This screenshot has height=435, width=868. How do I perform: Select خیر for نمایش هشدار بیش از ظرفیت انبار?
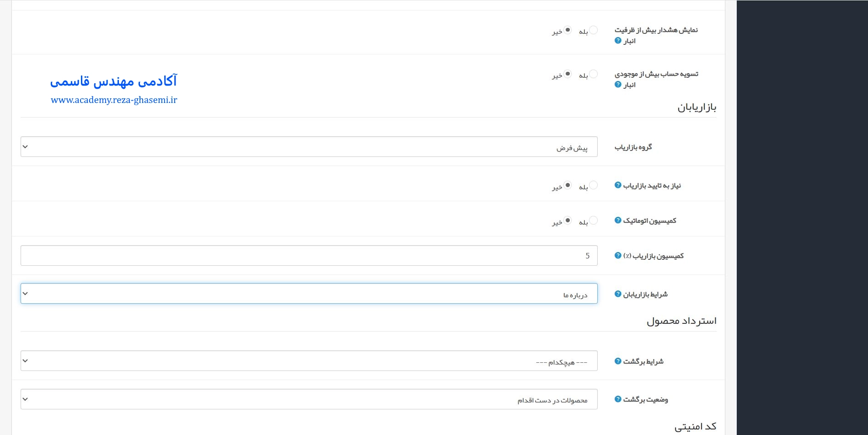tap(568, 30)
